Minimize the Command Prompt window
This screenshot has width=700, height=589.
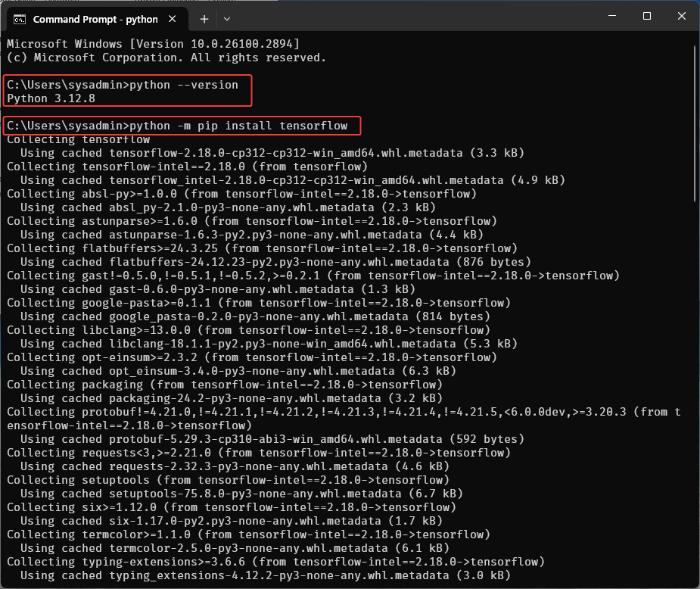(x=610, y=17)
